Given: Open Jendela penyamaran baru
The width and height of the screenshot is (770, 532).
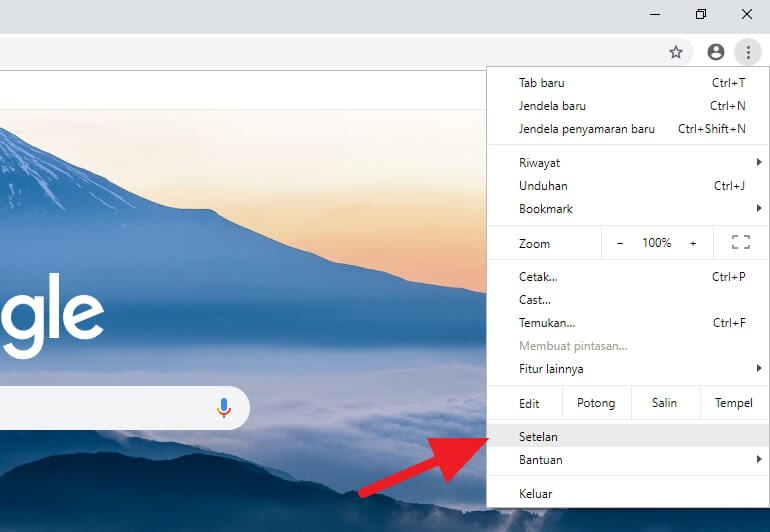Looking at the screenshot, I should click(x=628, y=129).
